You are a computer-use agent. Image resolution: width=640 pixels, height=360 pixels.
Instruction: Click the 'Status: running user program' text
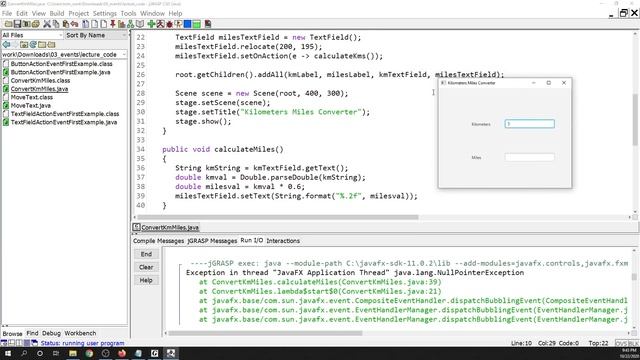click(82, 343)
